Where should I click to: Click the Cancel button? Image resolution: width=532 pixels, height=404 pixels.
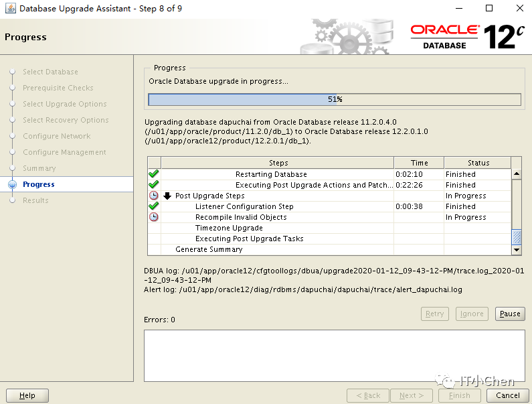pos(507,395)
